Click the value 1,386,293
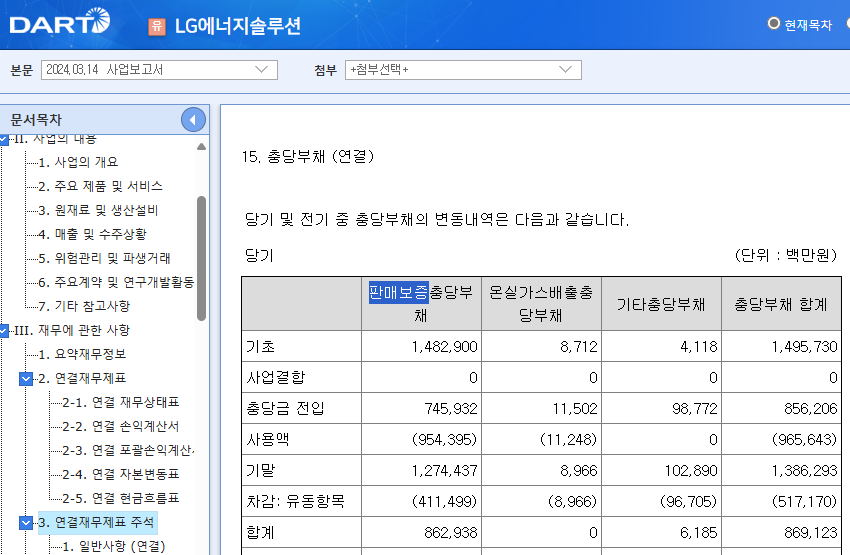 click(x=804, y=470)
